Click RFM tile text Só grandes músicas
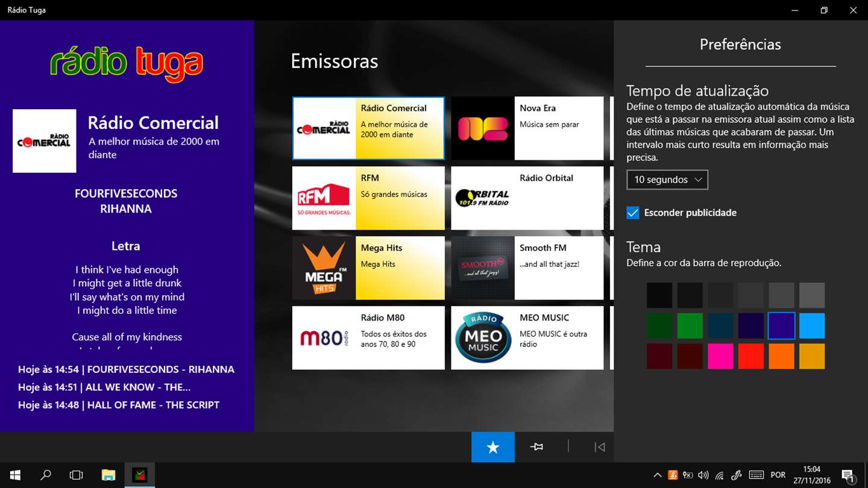This screenshot has height=488, width=868. pos(394,194)
